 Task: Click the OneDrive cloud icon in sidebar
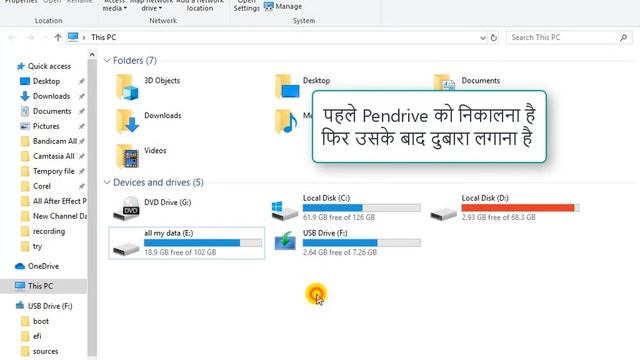(20, 266)
